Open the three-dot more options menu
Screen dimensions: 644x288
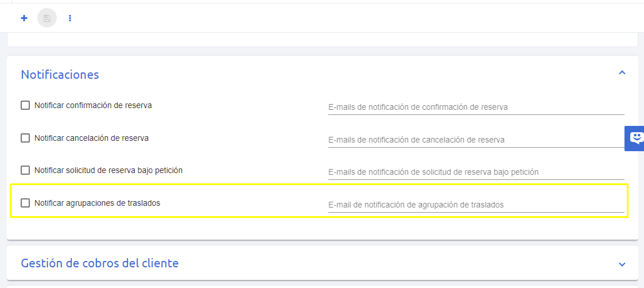pos(70,18)
